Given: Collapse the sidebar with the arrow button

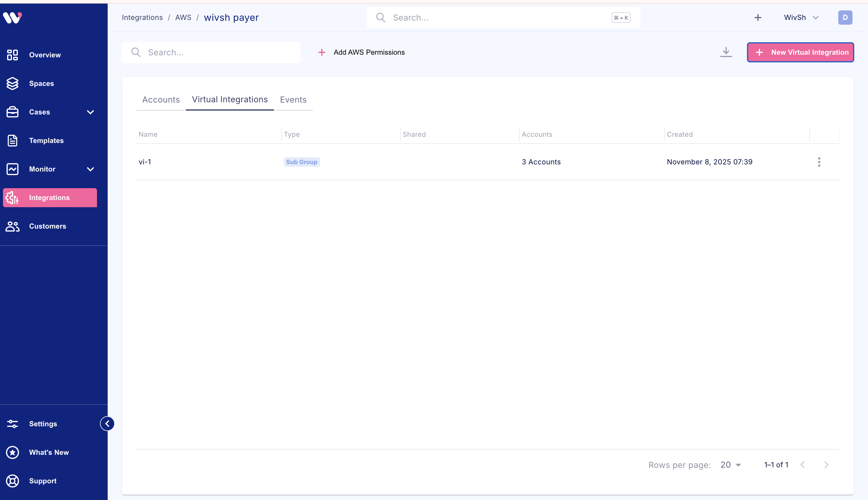Looking at the screenshot, I should click(x=107, y=423).
